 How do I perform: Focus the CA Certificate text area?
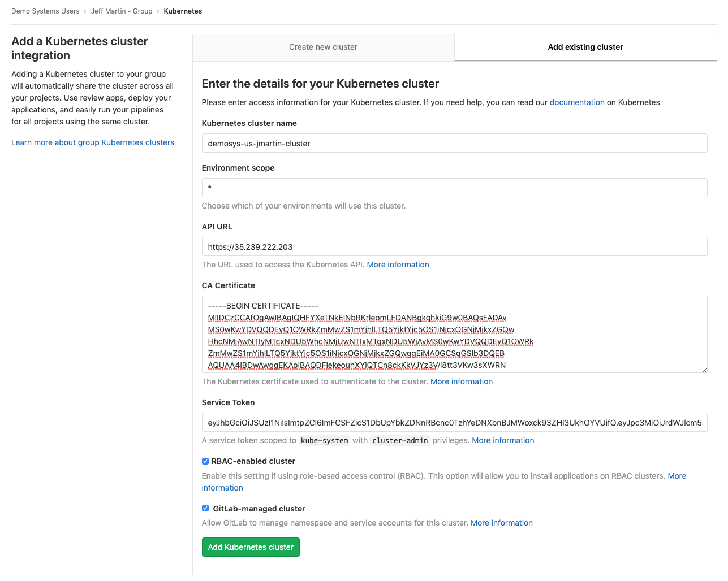(454, 334)
